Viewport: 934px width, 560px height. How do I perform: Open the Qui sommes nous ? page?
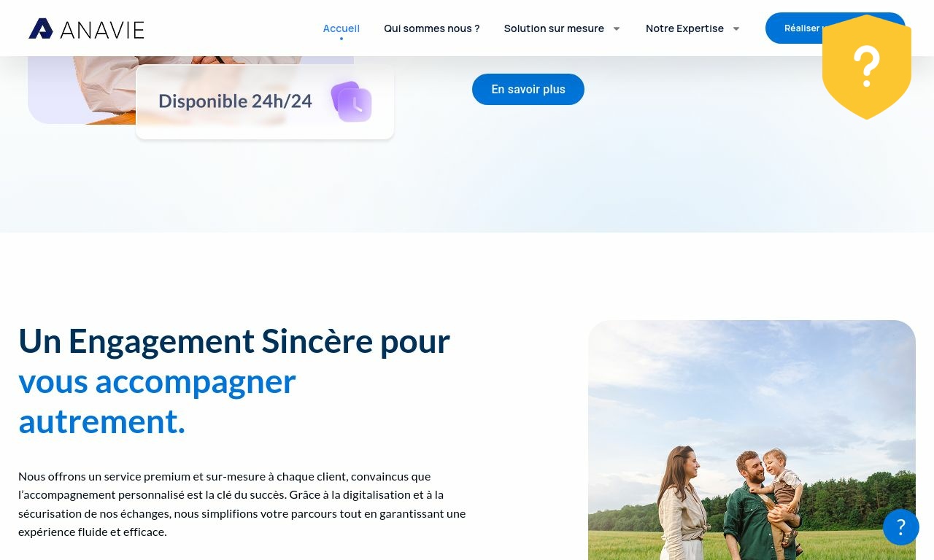432,28
